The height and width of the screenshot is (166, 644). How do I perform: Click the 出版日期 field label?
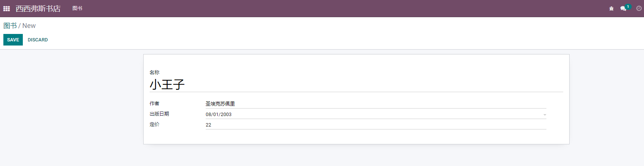159,114
